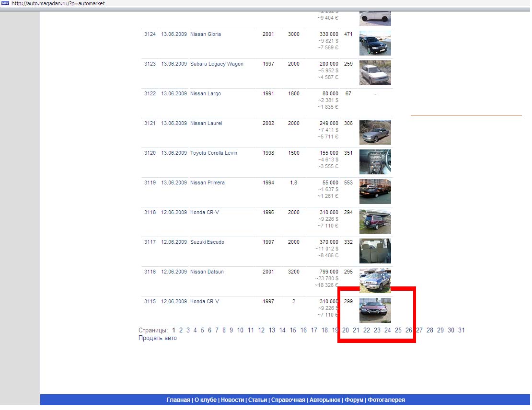
Task: Open Главная in the footer menu
Action: tap(178, 400)
